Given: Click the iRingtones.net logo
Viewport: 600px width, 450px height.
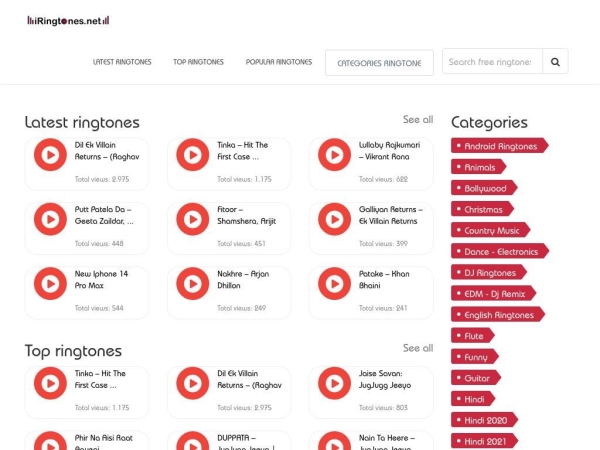Looking at the screenshot, I should [x=68, y=20].
